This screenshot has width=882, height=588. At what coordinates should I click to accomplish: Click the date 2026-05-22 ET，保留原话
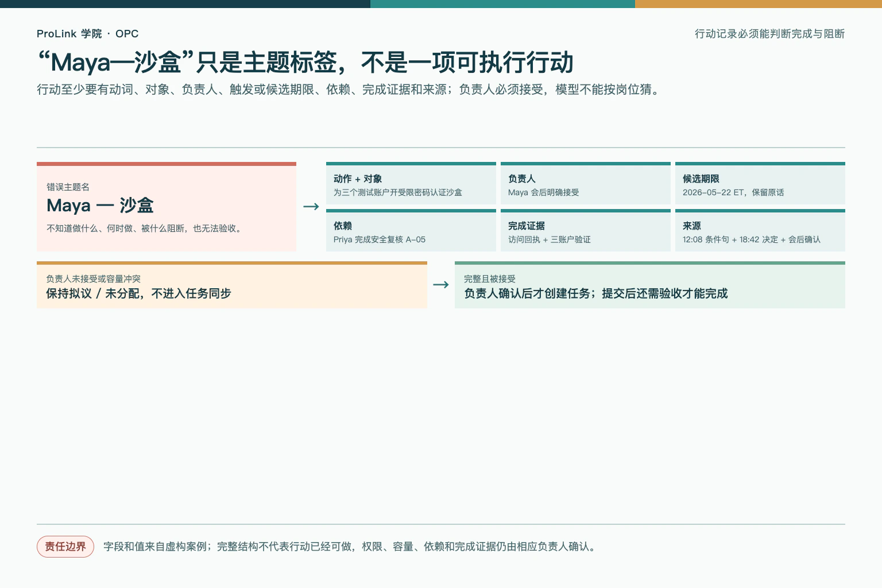coord(733,192)
